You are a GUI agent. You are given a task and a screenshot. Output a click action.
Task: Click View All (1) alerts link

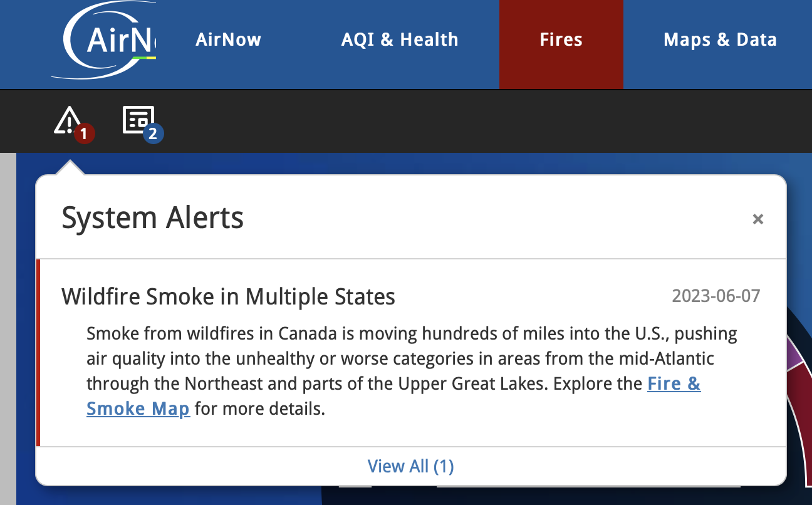[x=411, y=466]
